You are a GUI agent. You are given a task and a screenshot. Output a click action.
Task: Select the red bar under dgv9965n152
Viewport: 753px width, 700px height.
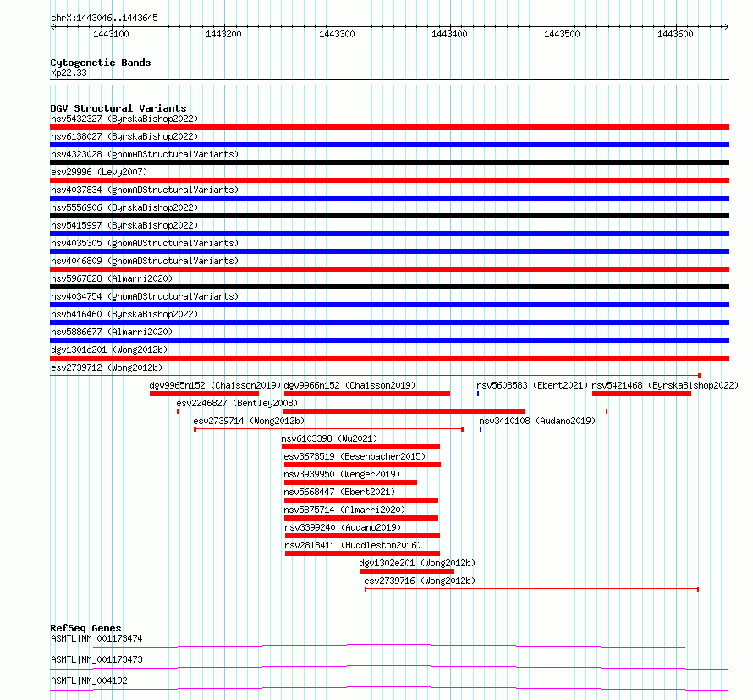[x=204, y=394]
